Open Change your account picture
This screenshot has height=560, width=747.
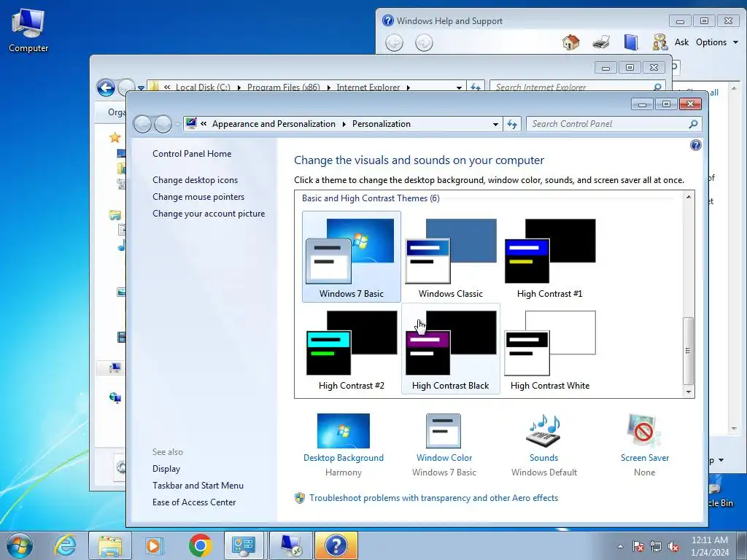209,214
